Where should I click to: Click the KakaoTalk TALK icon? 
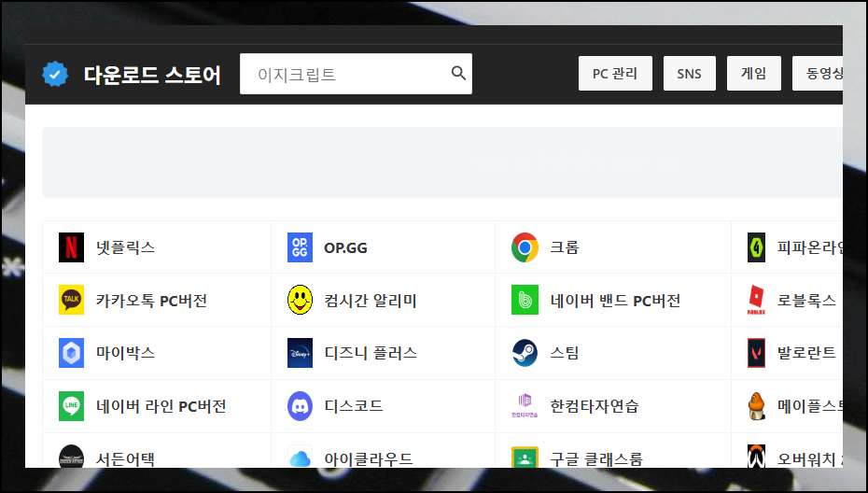pyautogui.click(x=72, y=300)
